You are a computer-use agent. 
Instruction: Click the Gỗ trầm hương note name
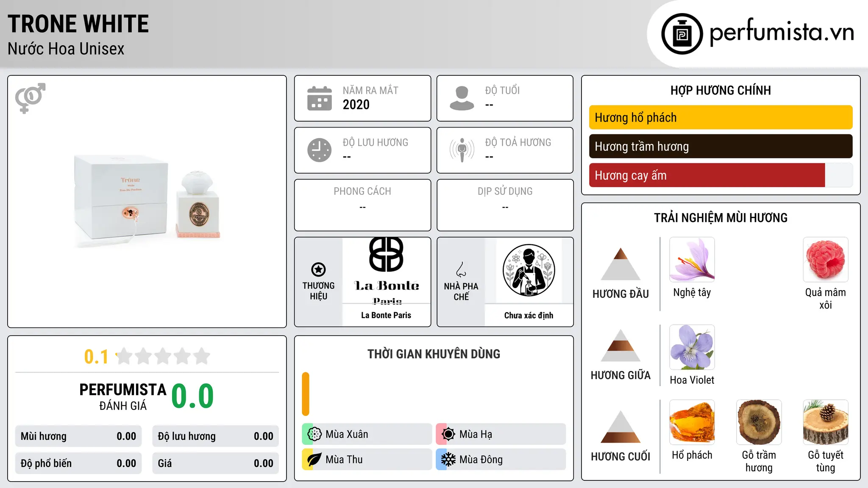tap(759, 461)
